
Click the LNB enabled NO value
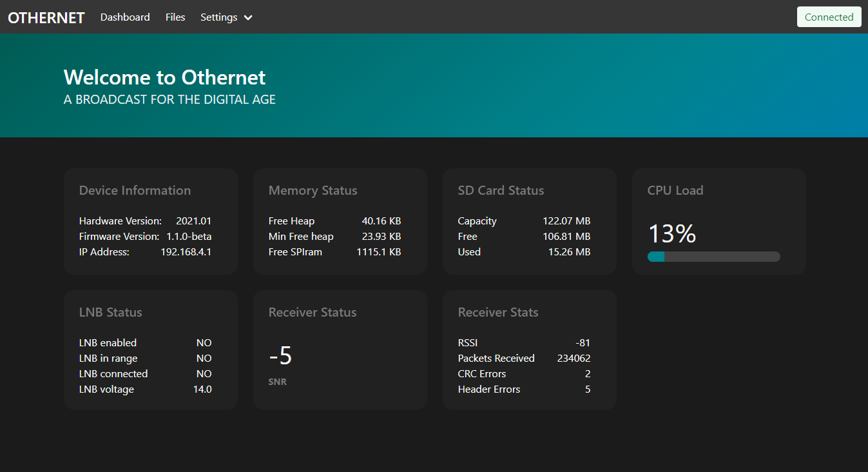pos(204,343)
